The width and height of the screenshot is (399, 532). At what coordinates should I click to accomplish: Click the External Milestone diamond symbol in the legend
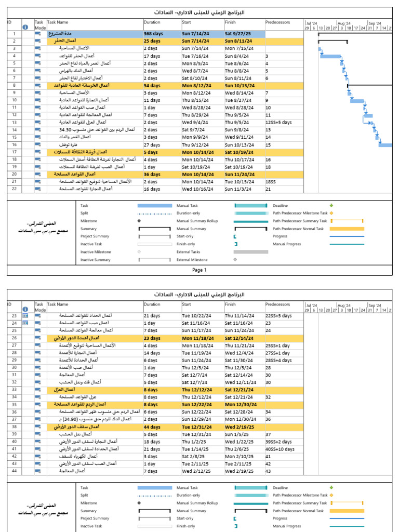tap(235, 260)
